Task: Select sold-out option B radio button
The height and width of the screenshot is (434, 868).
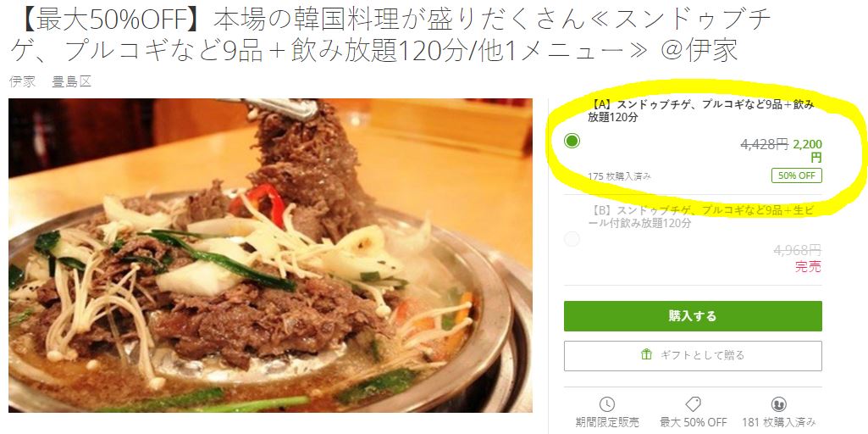Action: (572, 239)
